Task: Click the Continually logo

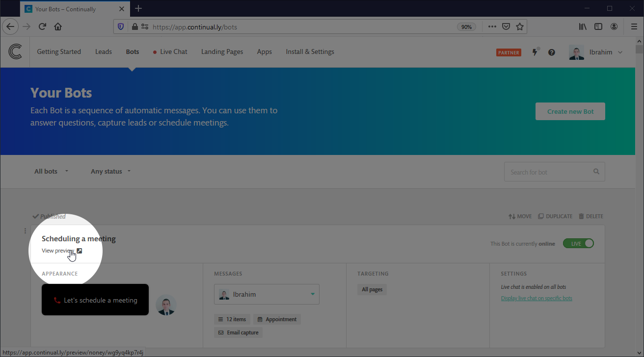Action: coord(15,51)
